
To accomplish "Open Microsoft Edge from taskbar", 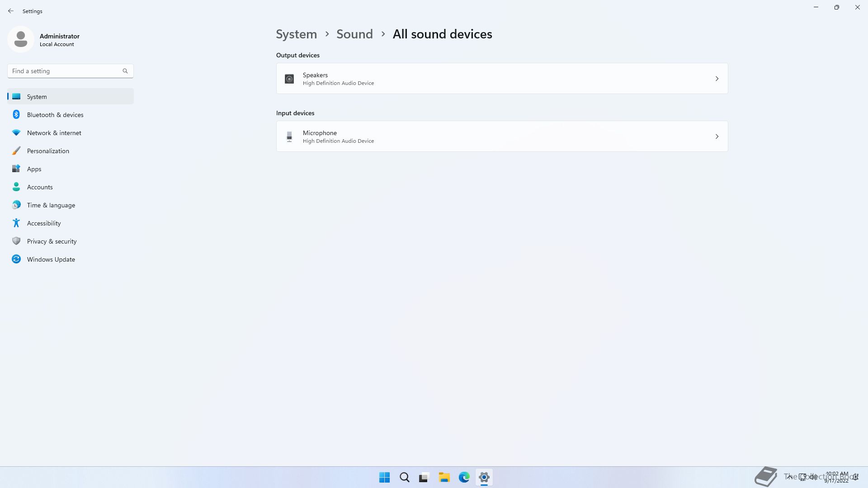I will point(464,477).
